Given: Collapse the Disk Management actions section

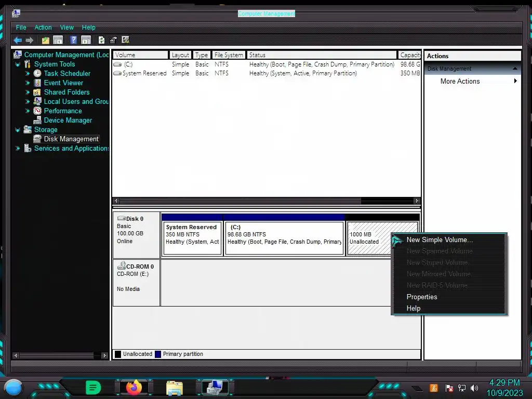Looking at the screenshot, I should [515, 69].
